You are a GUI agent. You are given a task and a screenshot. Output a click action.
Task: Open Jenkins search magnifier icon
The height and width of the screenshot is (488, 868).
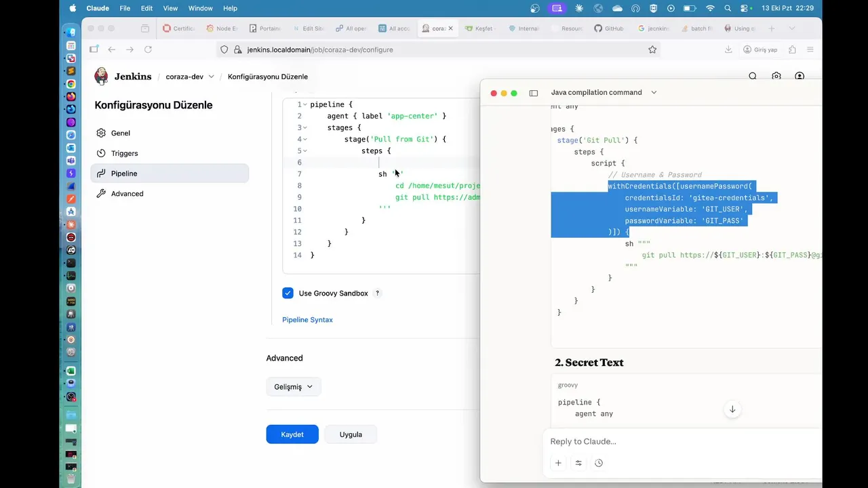(753, 77)
